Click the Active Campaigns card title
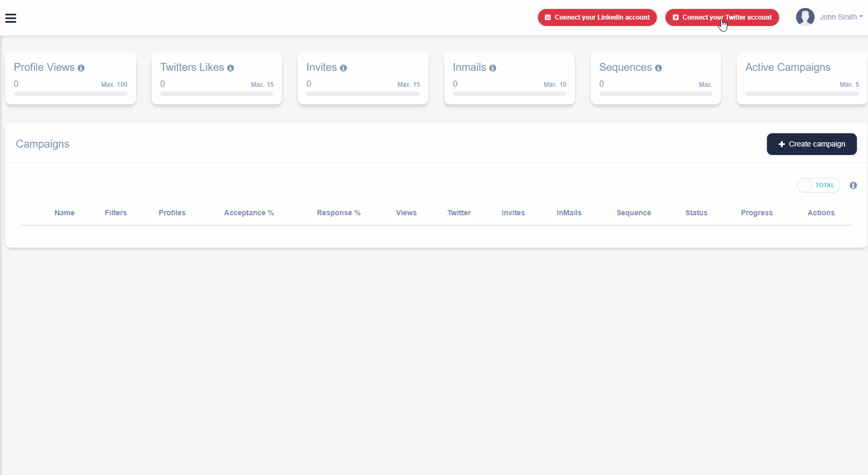 coord(788,67)
